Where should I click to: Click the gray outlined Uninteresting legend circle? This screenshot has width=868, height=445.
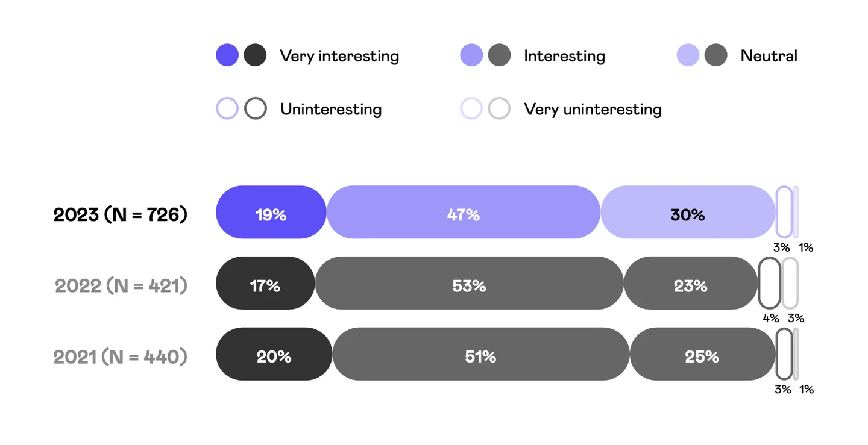pos(256,108)
